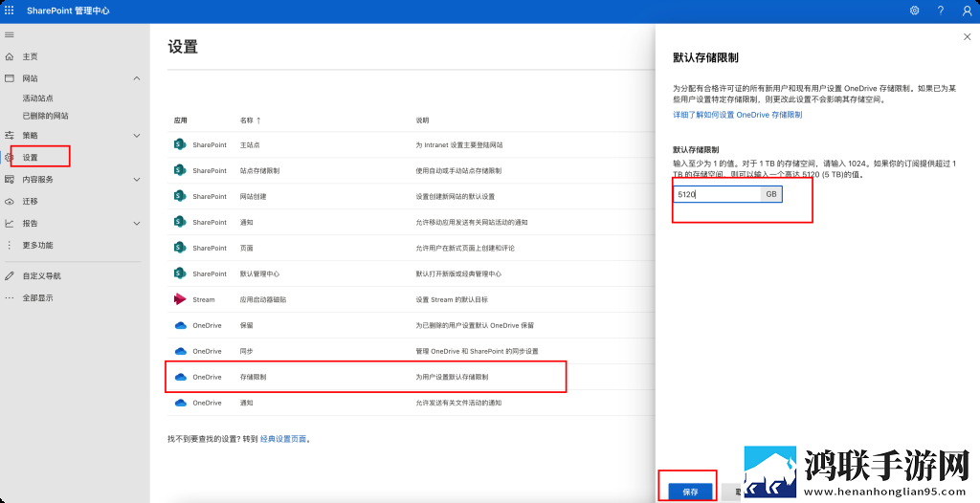Open the app launcher waffle icon

pyautogui.click(x=10, y=11)
